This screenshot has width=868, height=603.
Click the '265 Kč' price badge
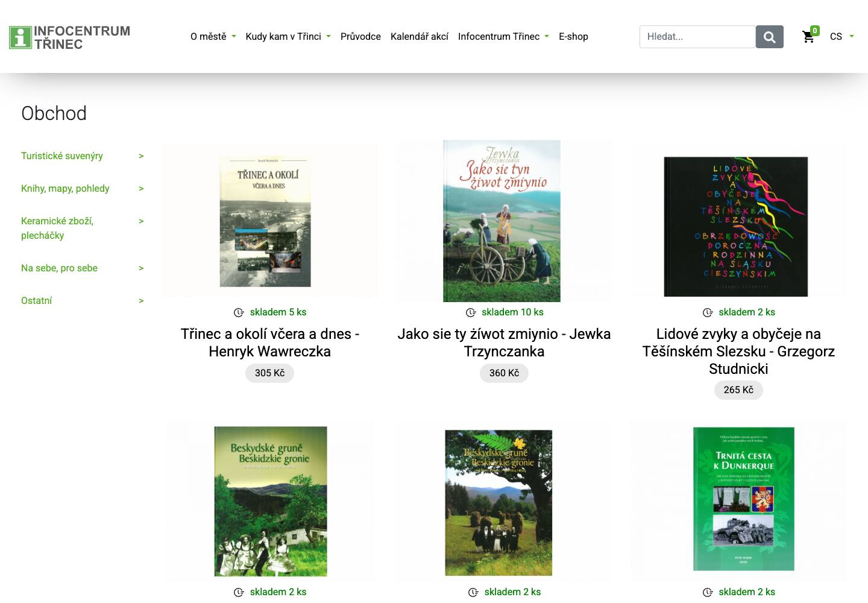tap(738, 390)
